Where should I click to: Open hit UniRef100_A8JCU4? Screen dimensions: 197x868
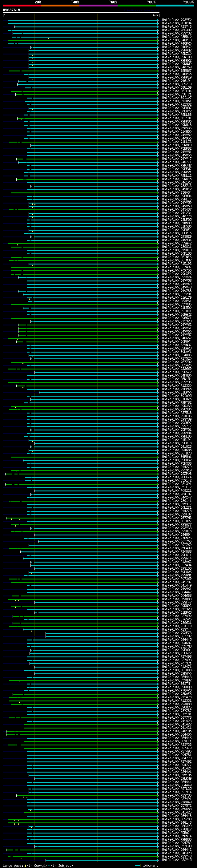[177, 23]
